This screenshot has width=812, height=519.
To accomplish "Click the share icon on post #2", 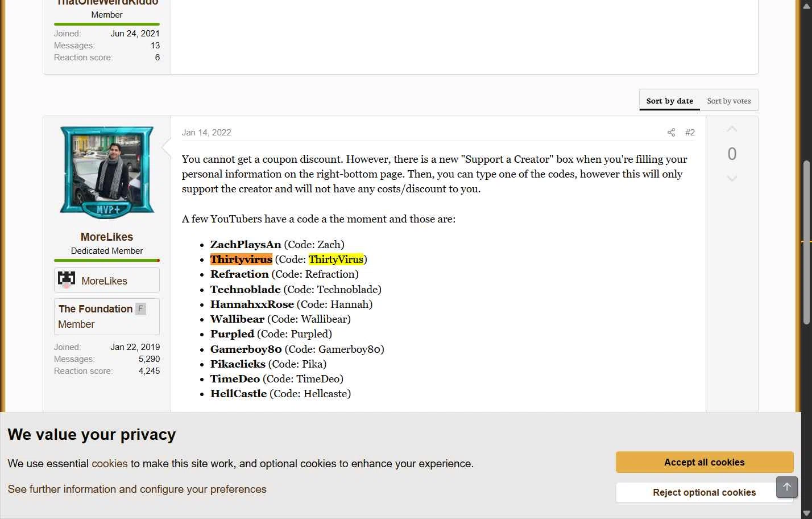I will coord(671,133).
